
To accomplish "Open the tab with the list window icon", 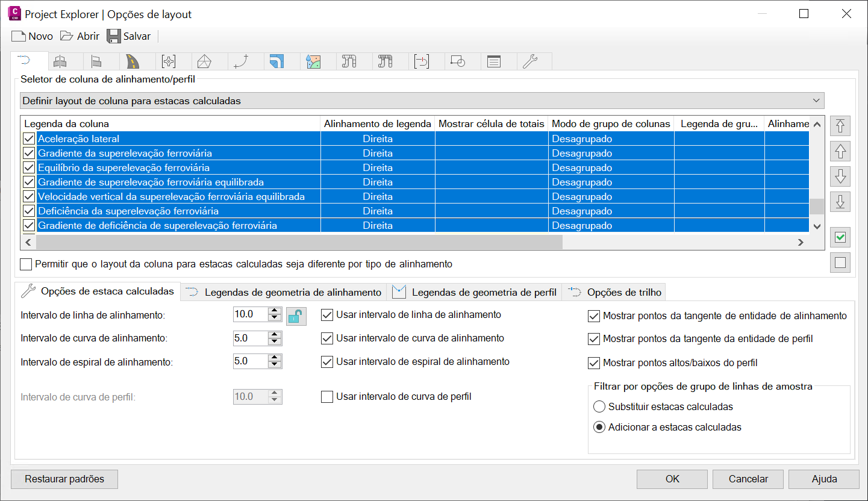I will [x=494, y=61].
